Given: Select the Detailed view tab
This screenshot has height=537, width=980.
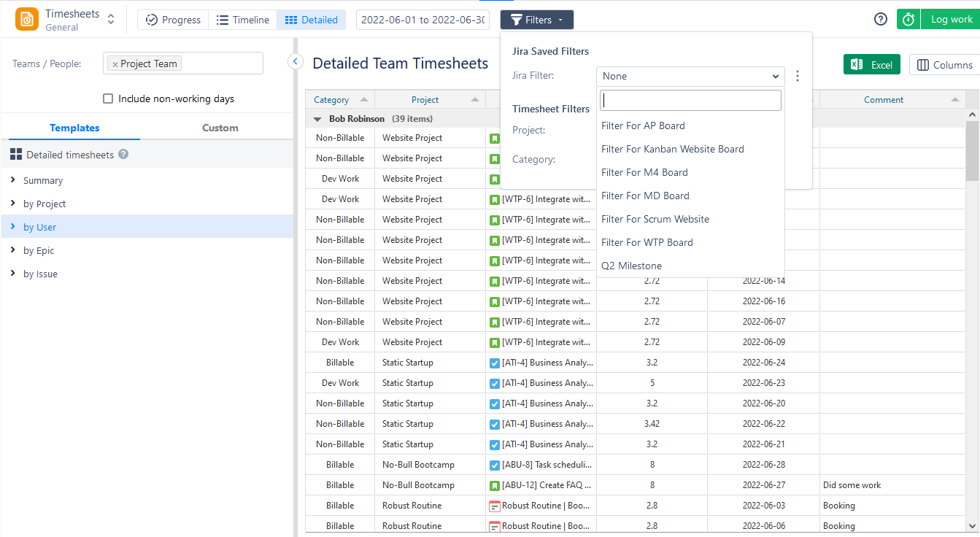Looking at the screenshot, I should click(x=312, y=20).
